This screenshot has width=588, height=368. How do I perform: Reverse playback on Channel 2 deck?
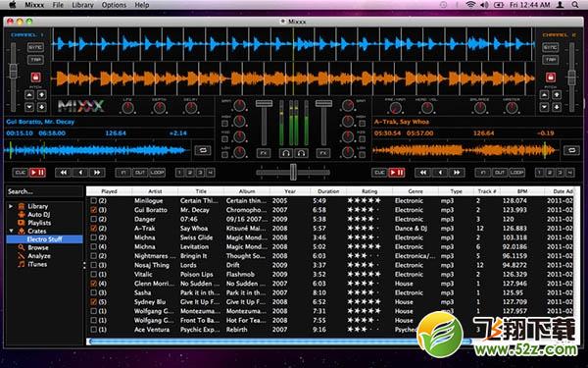pos(440,173)
